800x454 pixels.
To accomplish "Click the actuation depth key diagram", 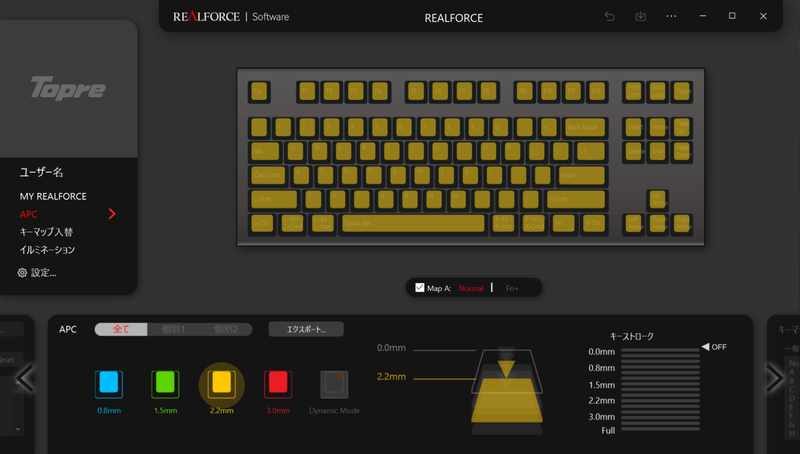I will click(x=507, y=391).
